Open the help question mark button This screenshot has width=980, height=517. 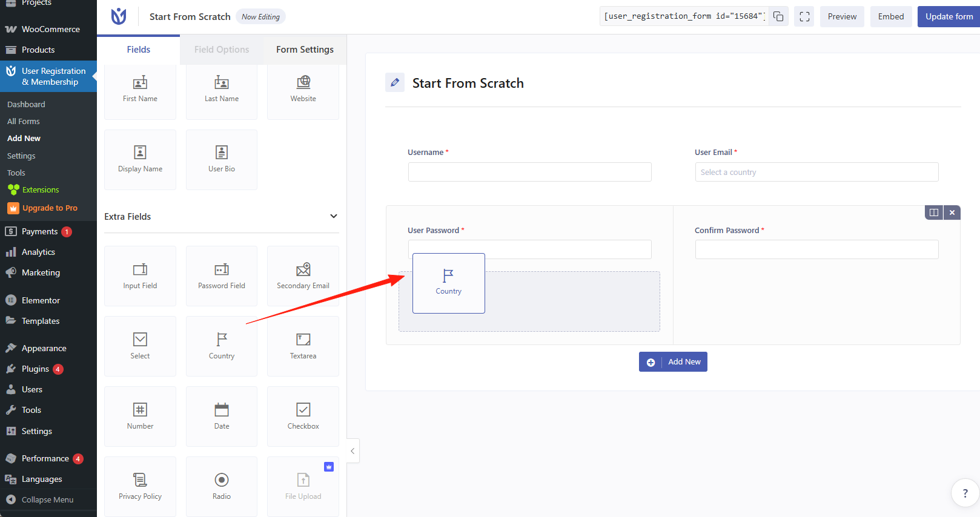(x=965, y=493)
